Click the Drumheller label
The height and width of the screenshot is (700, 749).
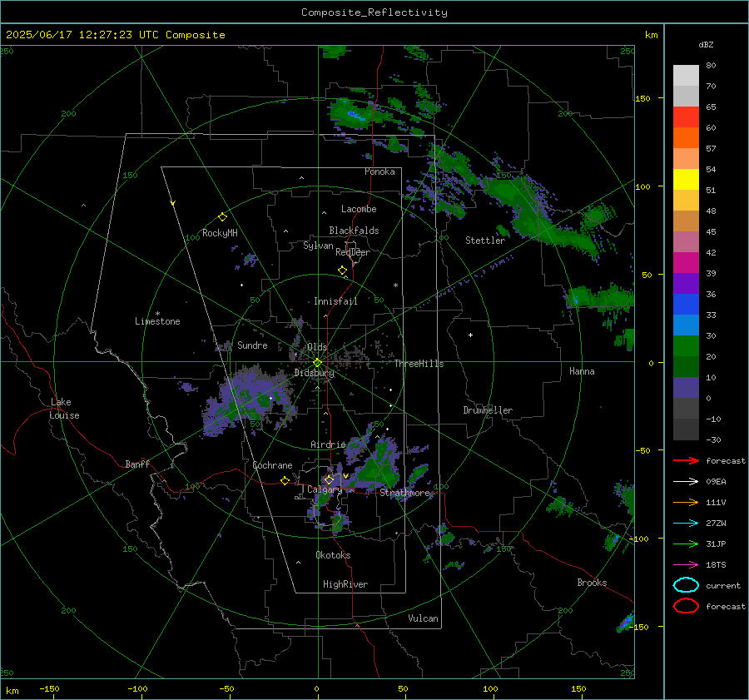click(488, 410)
